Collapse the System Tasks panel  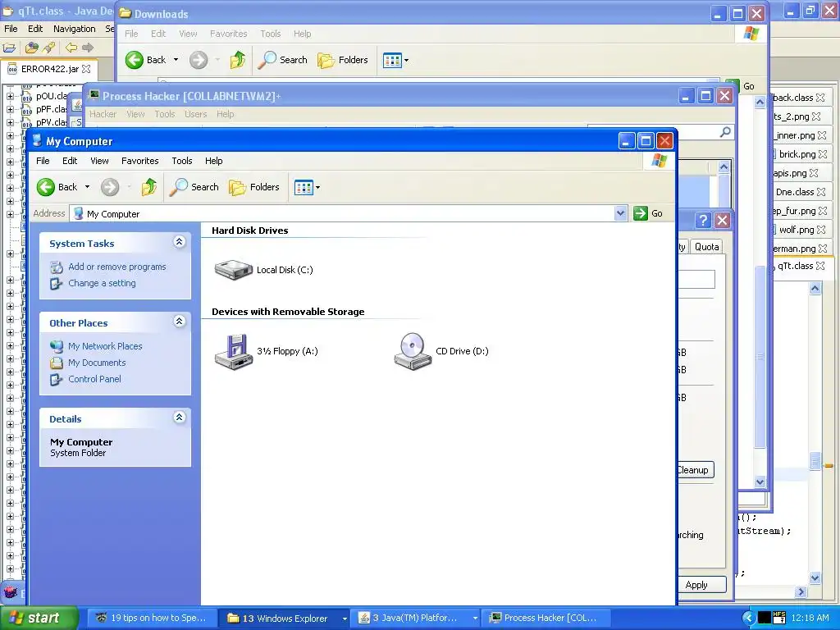point(180,242)
